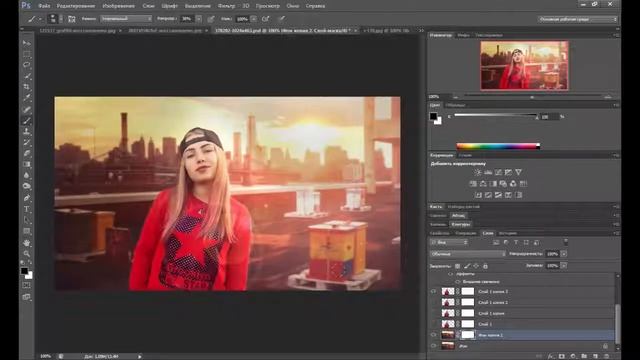
Task: Switch to the История tab
Action: click(x=508, y=233)
